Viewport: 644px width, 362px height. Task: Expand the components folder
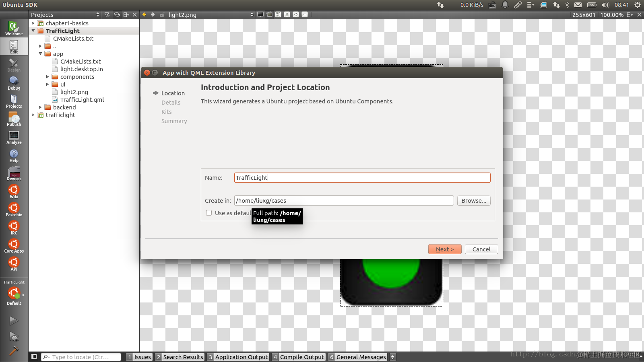coord(47,77)
